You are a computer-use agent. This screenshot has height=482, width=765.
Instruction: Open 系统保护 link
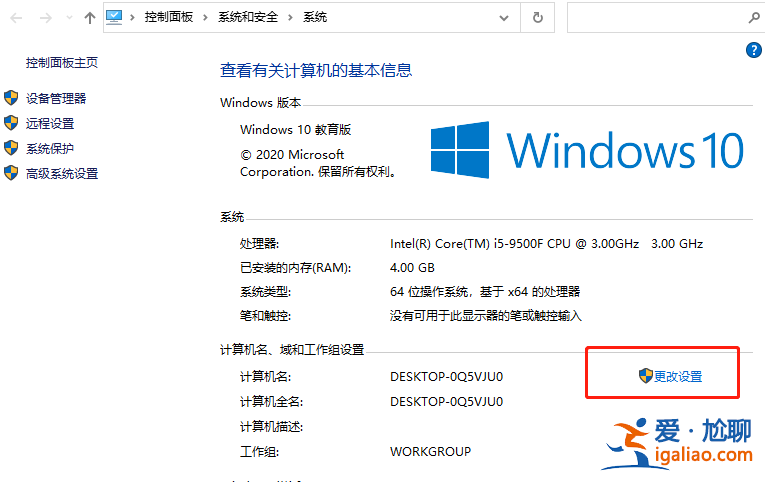[x=50, y=148]
